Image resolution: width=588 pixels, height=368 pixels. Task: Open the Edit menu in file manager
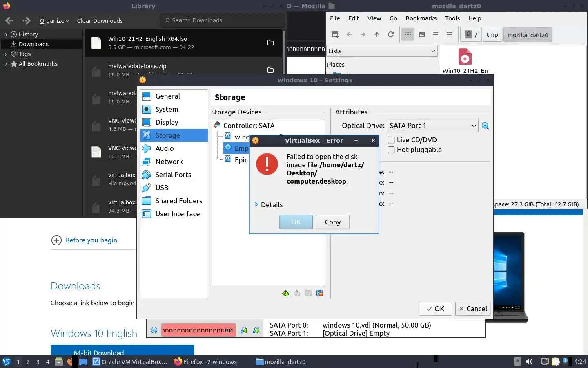point(354,18)
